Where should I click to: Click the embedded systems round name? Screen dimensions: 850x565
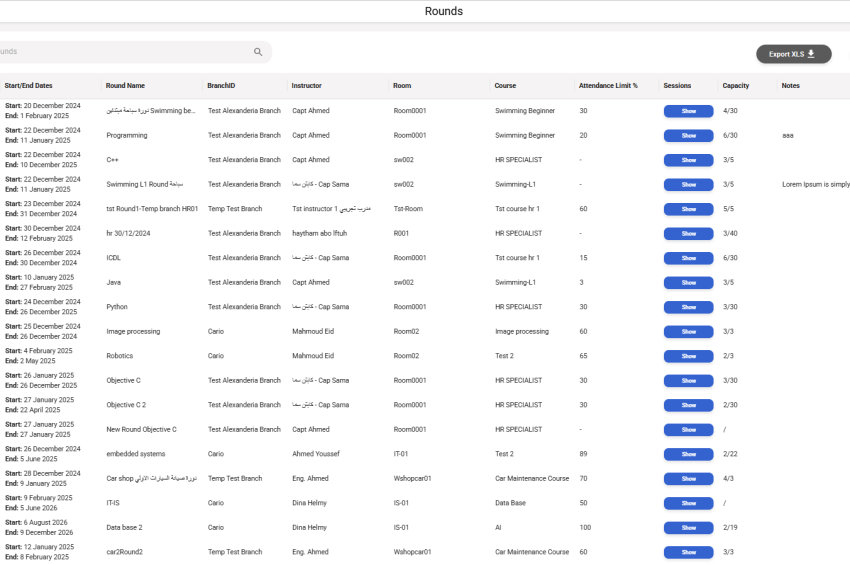tap(136, 454)
